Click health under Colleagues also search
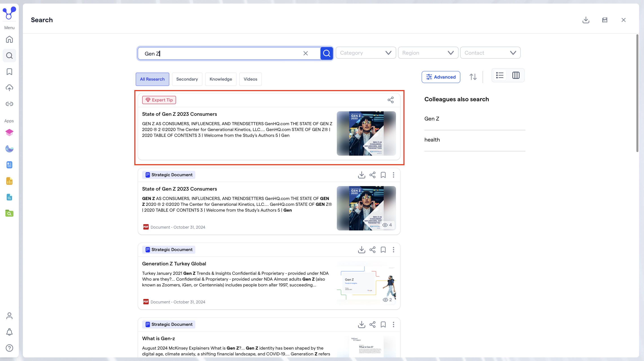644x361 pixels. click(432, 140)
